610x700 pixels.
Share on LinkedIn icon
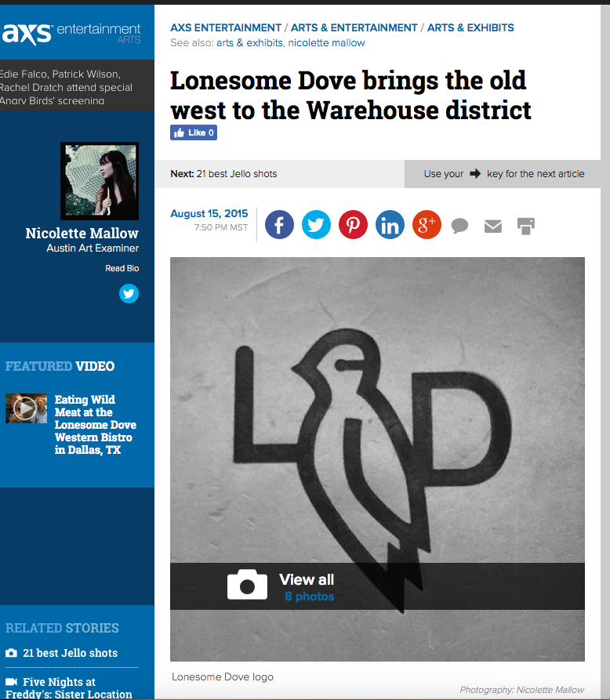(390, 224)
